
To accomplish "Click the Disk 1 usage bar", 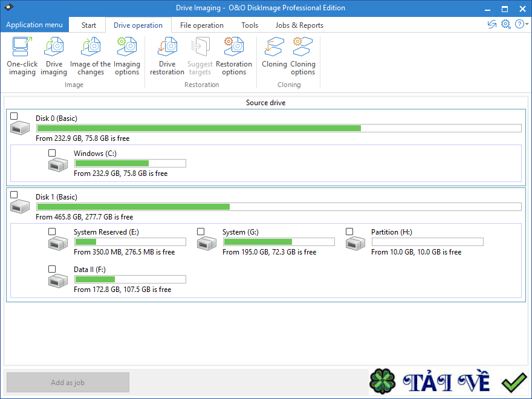I will tap(279, 207).
